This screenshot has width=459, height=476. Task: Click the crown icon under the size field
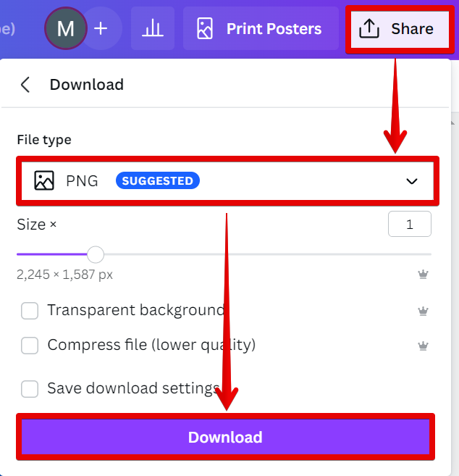pyautogui.click(x=423, y=275)
